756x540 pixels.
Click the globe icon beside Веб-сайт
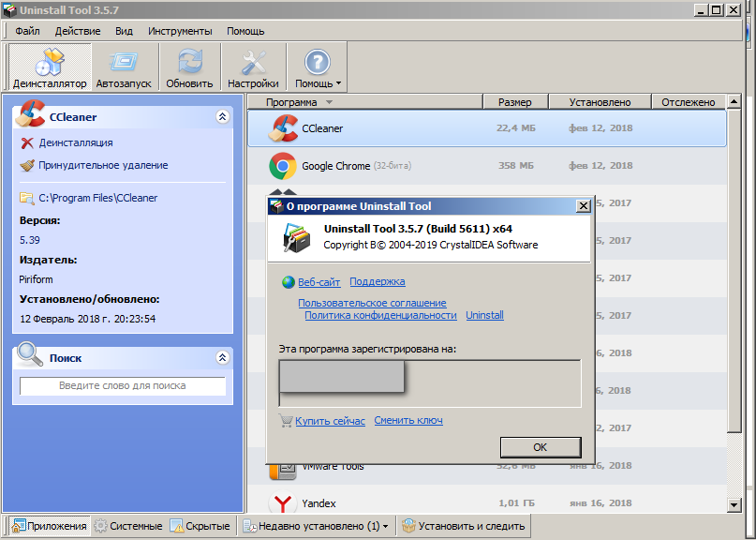[x=289, y=282]
